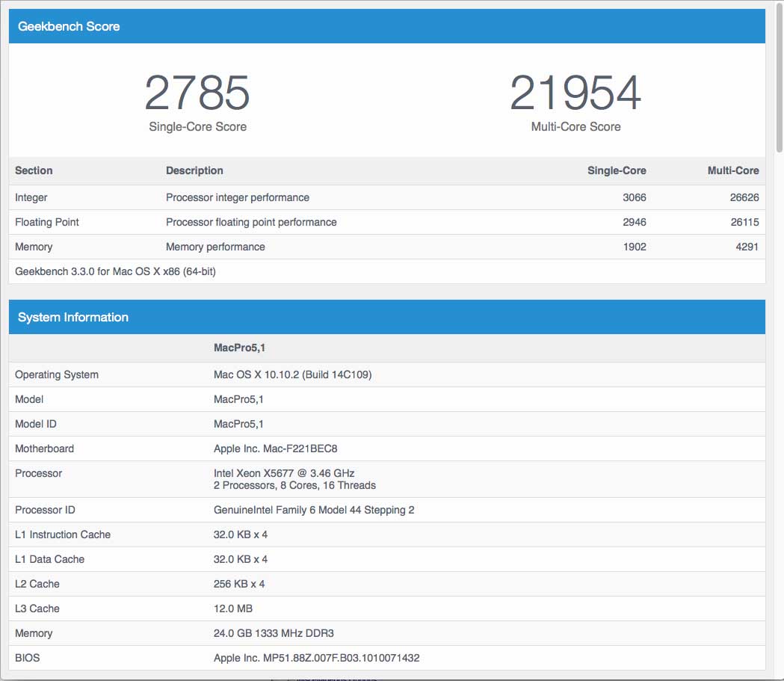This screenshot has height=681, width=784.
Task: Click the System Information header
Action: [x=387, y=317]
